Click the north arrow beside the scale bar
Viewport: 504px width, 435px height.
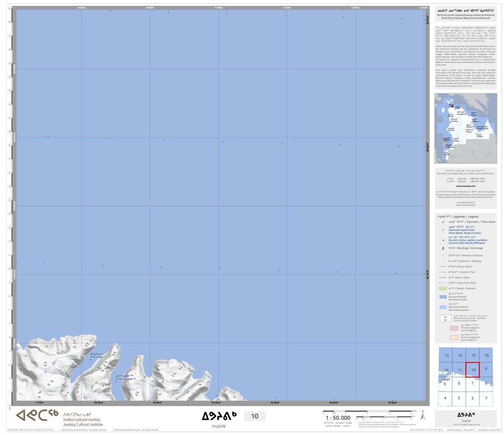click(423, 417)
